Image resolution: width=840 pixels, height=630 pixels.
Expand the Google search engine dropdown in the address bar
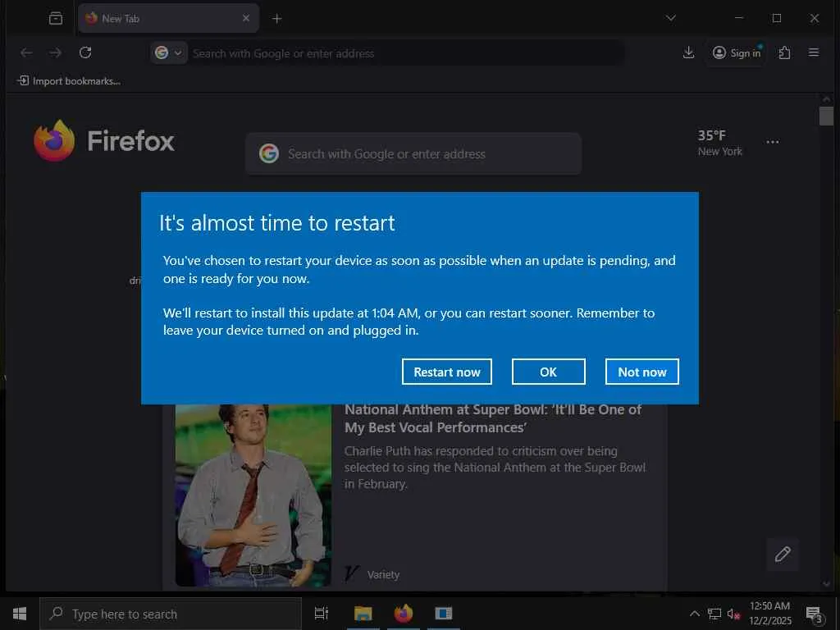168,52
